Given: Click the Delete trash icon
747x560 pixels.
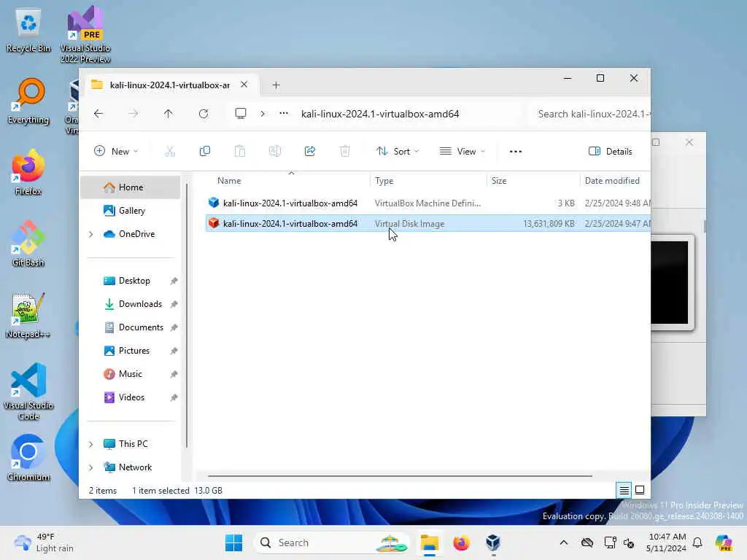Looking at the screenshot, I should pyautogui.click(x=345, y=152).
